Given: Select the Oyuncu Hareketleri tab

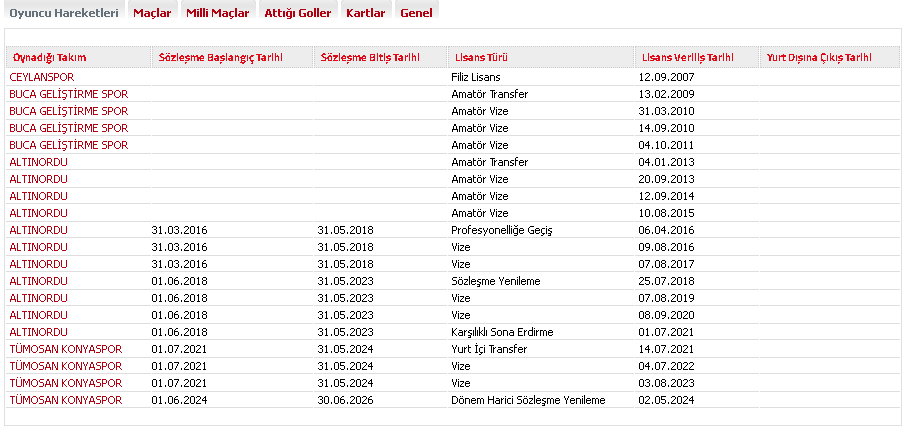Looking at the screenshot, I should (x=64, y=13).
